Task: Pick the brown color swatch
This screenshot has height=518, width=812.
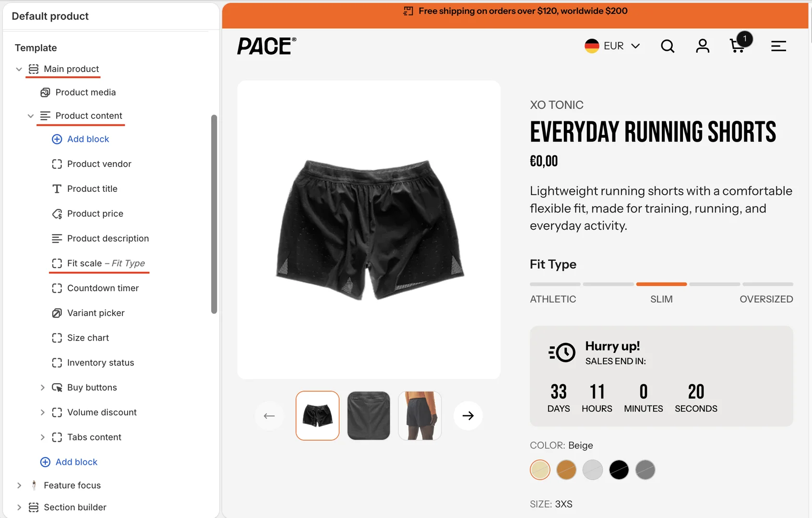Action: [566, 470]
